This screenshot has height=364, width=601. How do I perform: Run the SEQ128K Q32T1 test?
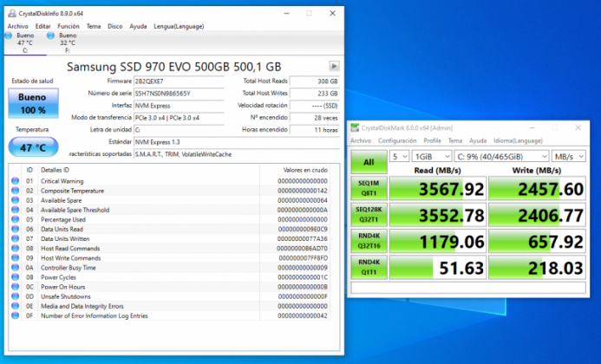[369, 215]
